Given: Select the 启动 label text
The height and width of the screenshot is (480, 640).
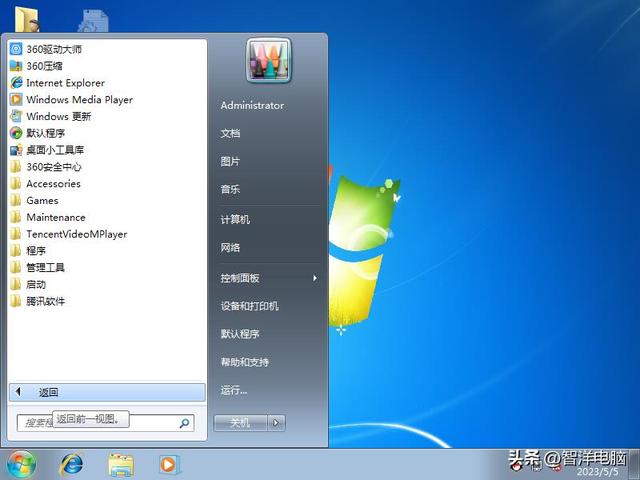Looking at the screenshot, I should pos(36,284).
